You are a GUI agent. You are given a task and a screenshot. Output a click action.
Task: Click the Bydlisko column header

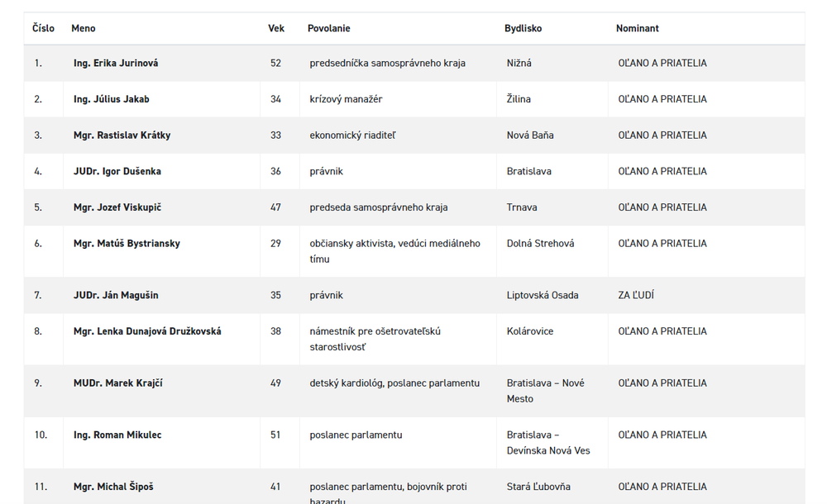[x=523, y=28]
